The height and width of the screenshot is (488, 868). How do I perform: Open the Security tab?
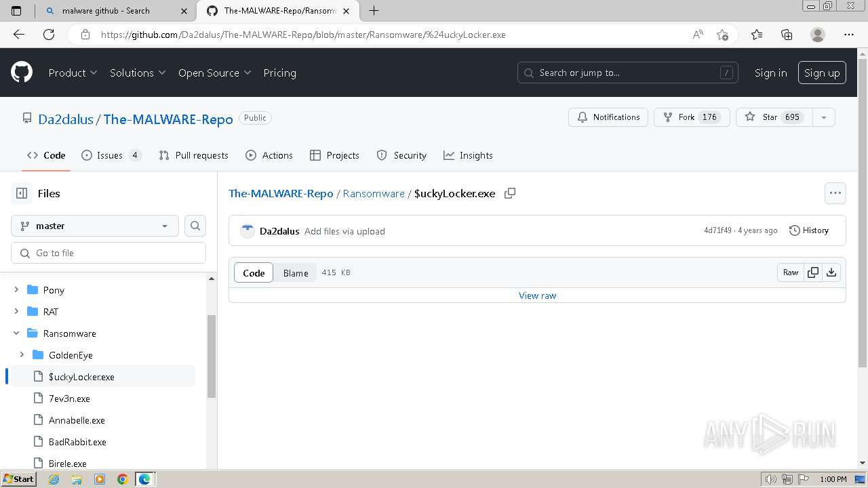(401, 155)
